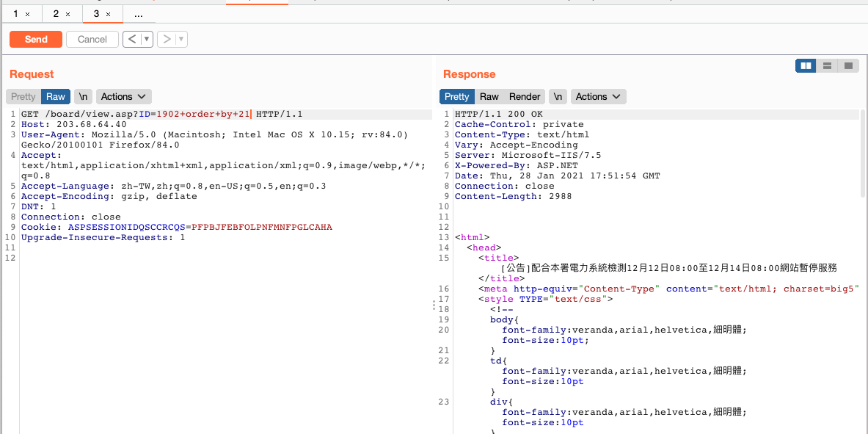Go forward to next request in history

pos(167,40)
